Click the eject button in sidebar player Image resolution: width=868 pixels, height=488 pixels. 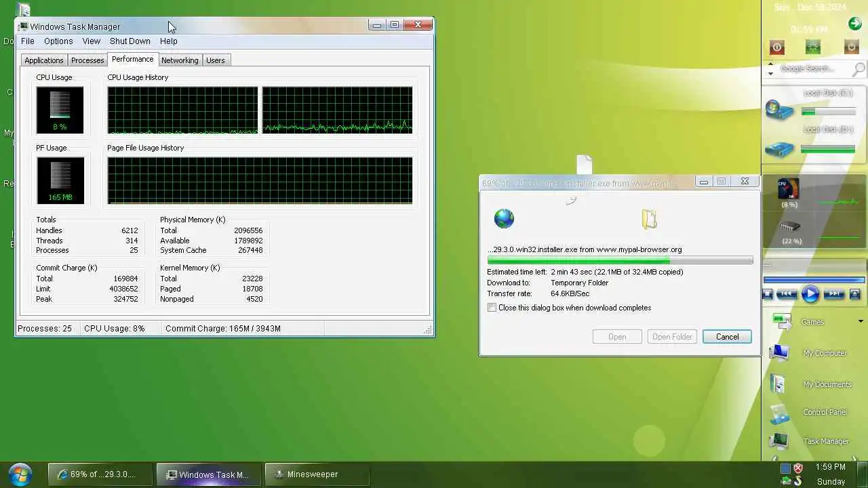click(x=854, y=294)
